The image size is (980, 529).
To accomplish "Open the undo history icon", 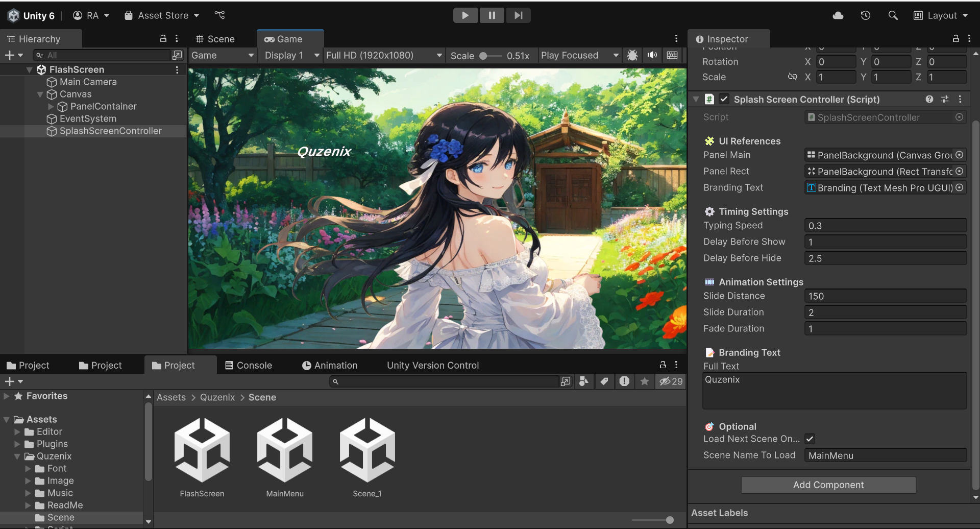I will tap(865, 15).
